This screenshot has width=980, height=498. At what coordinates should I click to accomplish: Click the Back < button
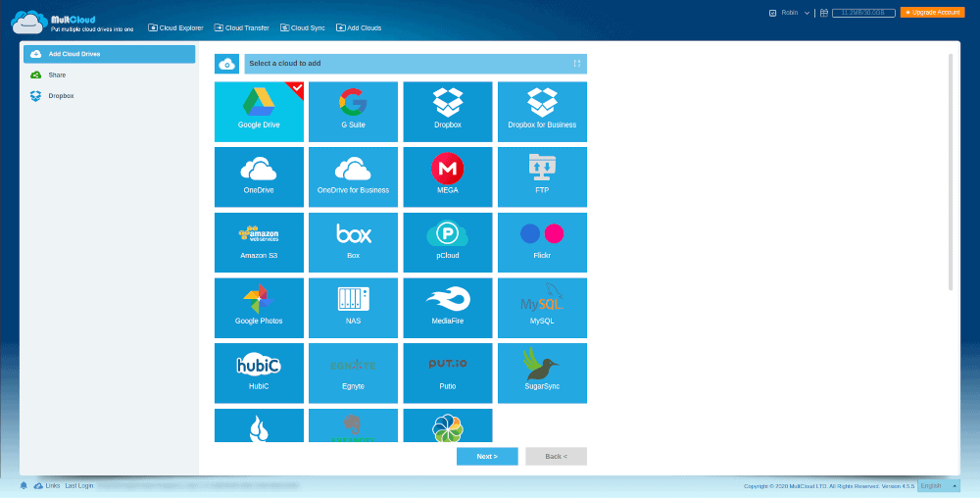pyautogui.click(x=557, y=456)
